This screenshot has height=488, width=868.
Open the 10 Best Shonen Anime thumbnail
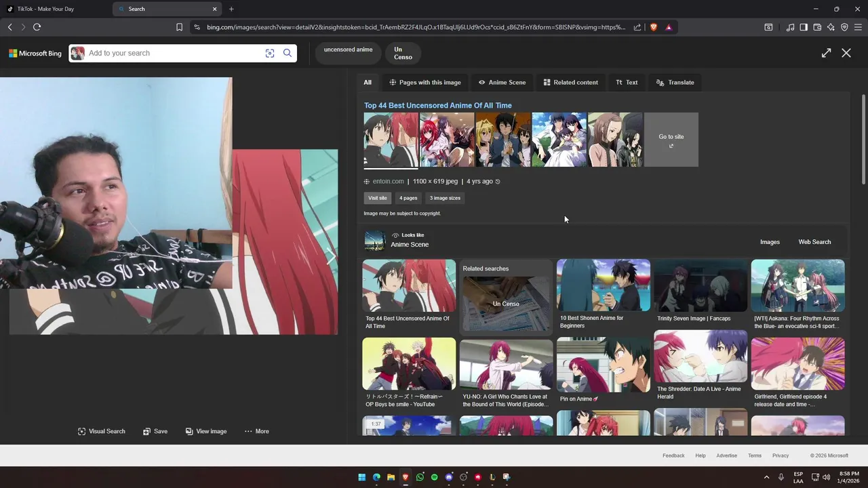604,285
